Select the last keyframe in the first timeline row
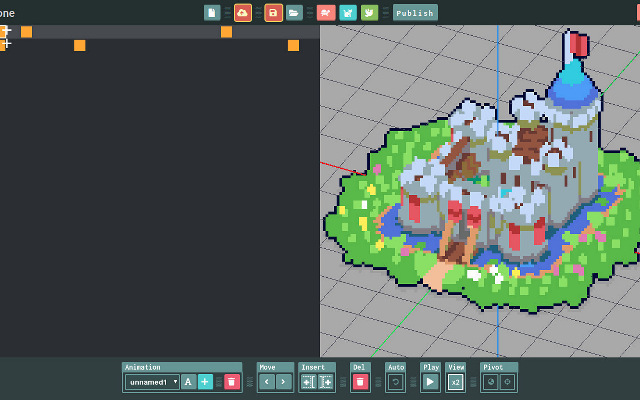Screen dimensions: 640x400 tap(227, 32)
